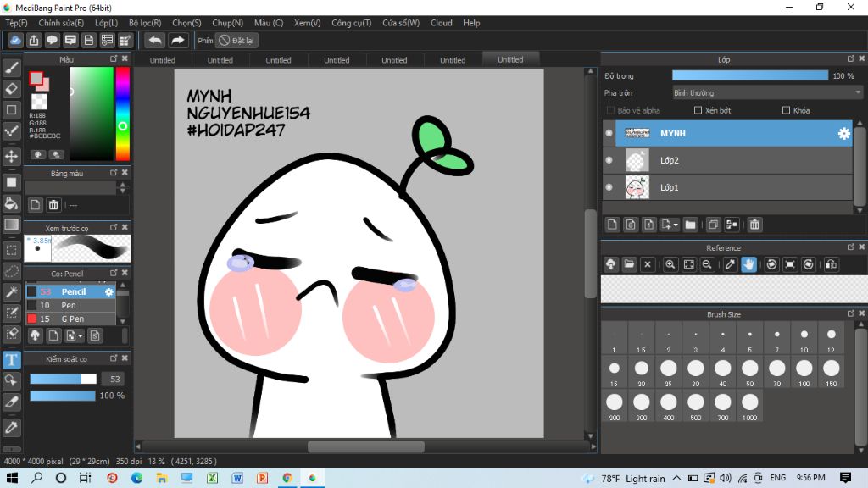
Task: Click the brush size value field 53
Action: click(x=114, y=379)
